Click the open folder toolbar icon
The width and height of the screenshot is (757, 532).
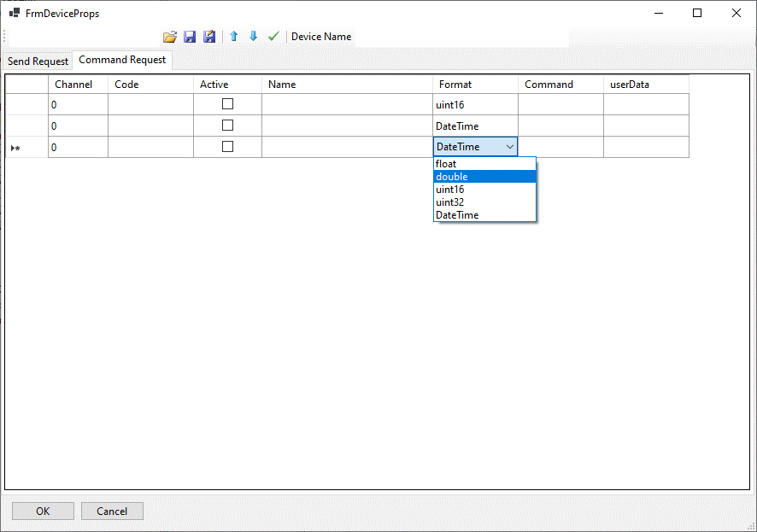tap(170, 37)
